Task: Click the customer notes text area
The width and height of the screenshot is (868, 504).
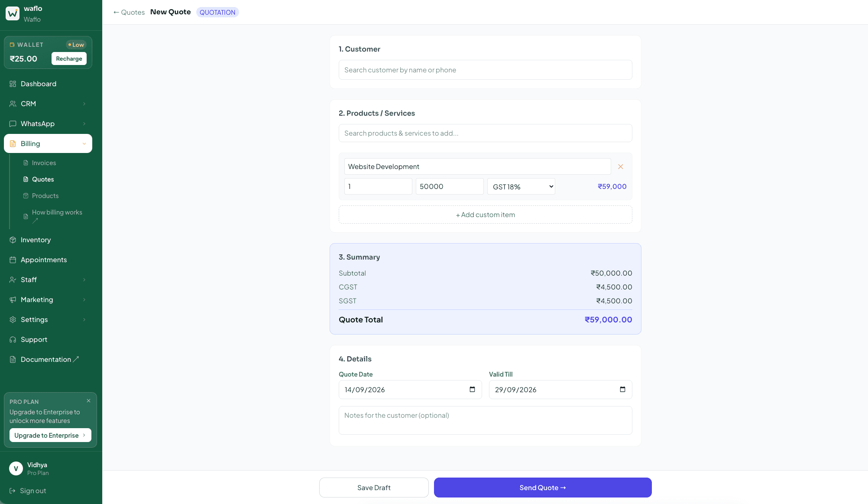Action: click(x=485, y=420)
